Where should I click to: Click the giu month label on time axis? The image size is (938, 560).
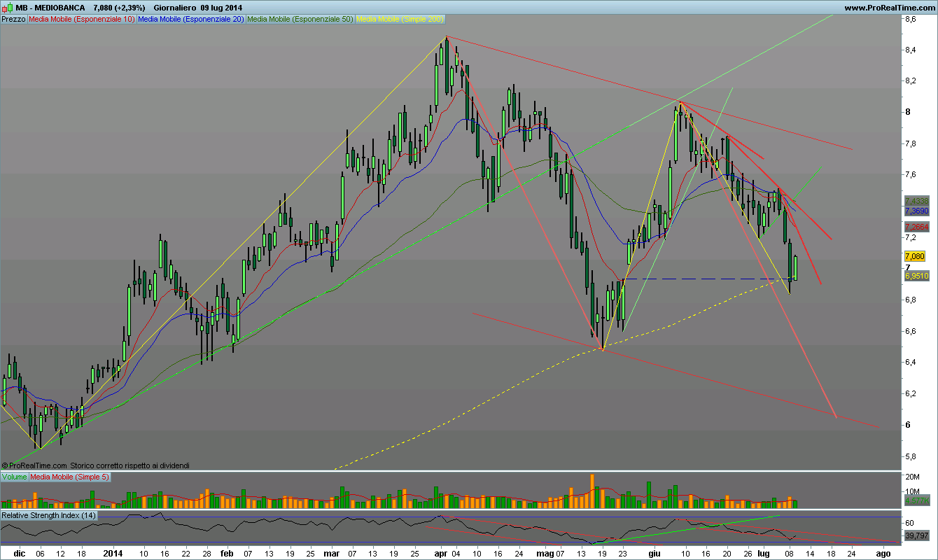click(654, 553)
